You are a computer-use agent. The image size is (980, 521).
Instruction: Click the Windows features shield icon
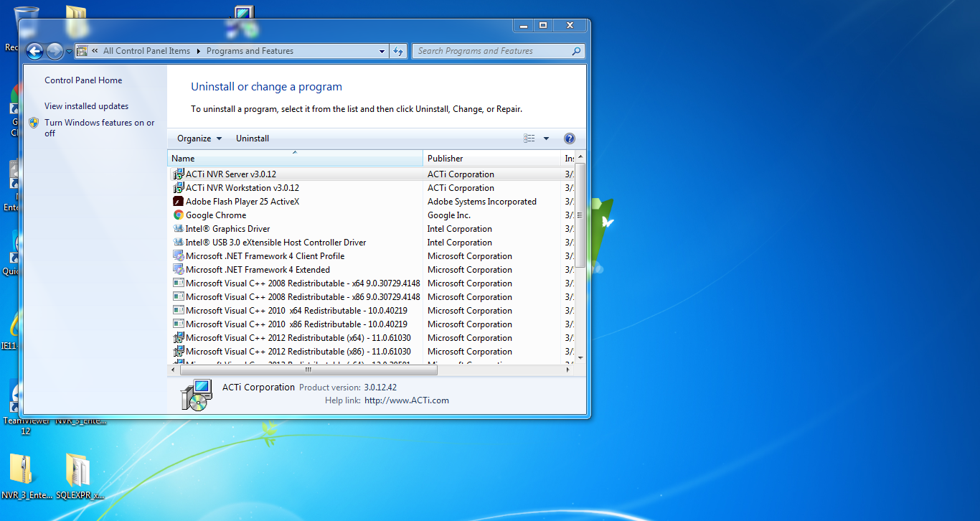tap(34, 123)
